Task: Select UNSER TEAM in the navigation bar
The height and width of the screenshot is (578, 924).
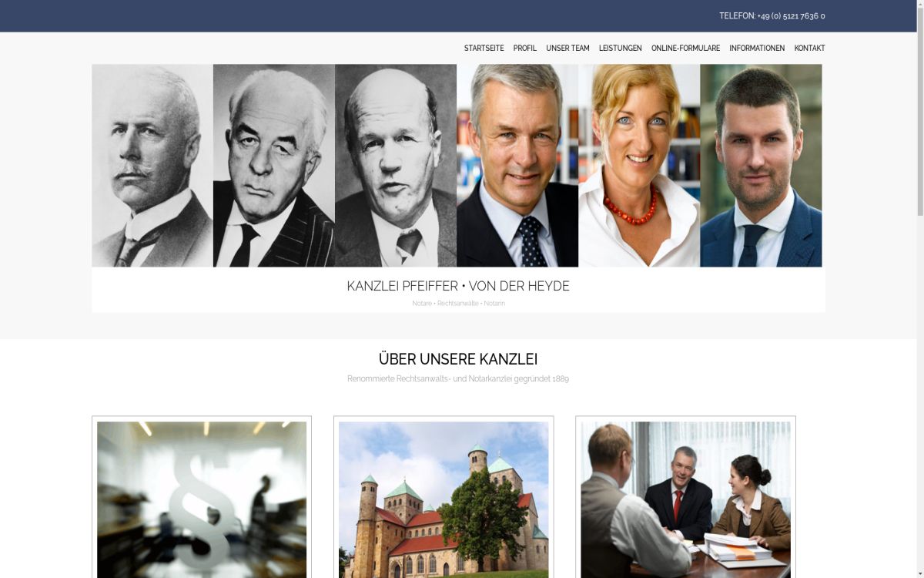Action: tap(567, 48)
